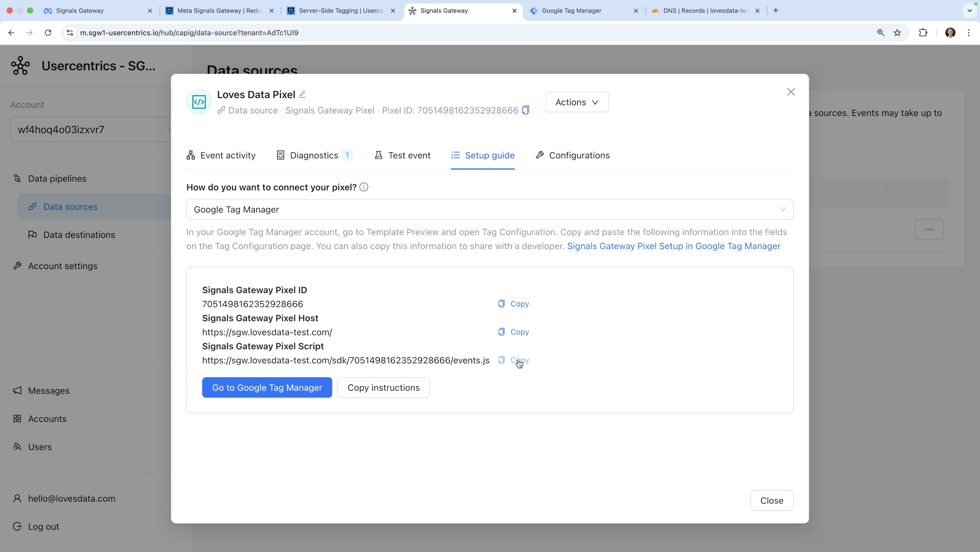Copy the Pixel ID in the modal header
The width and height of the screenshot is (980, 552).
pos(525,110)
